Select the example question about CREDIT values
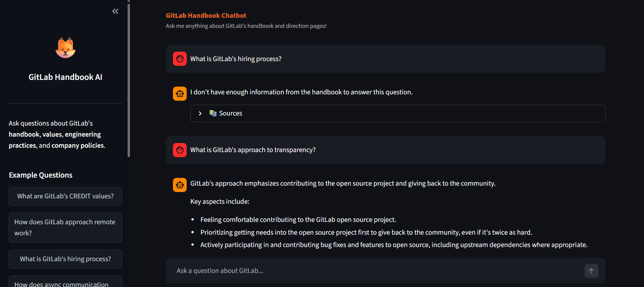644x287 pixels. [65, 196]
